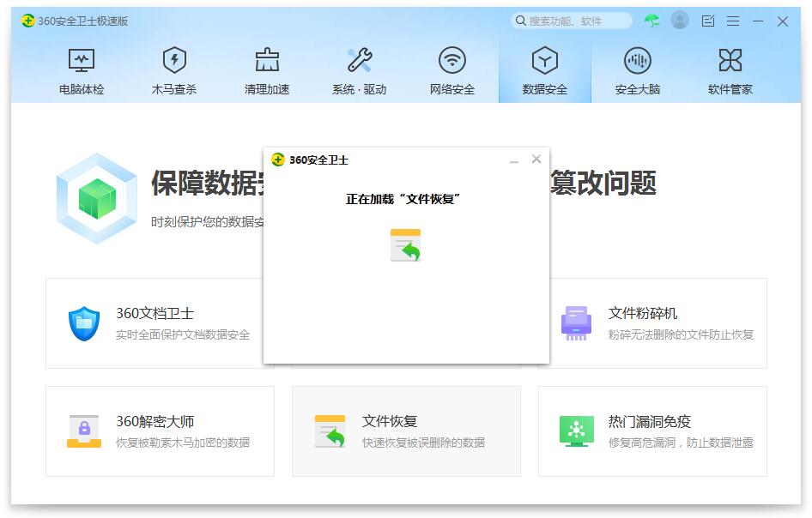Click the 文件粉碎机 purple shredder icon
Viewport: 812px width, 518px height.
point(576,323)
